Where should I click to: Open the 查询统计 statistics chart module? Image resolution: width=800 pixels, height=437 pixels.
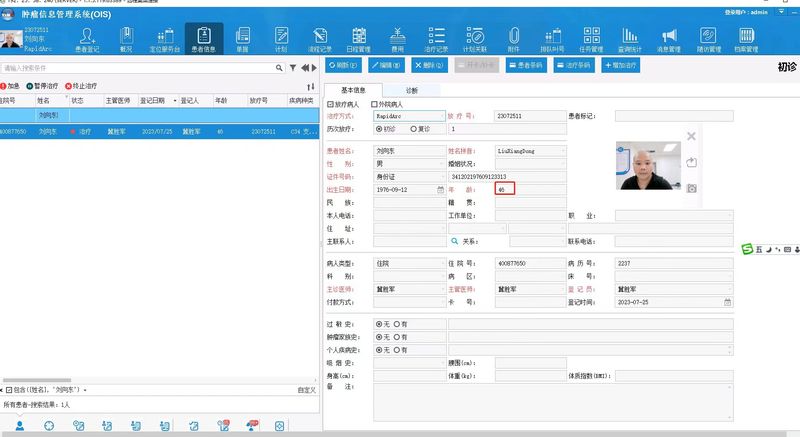[630, 40]
